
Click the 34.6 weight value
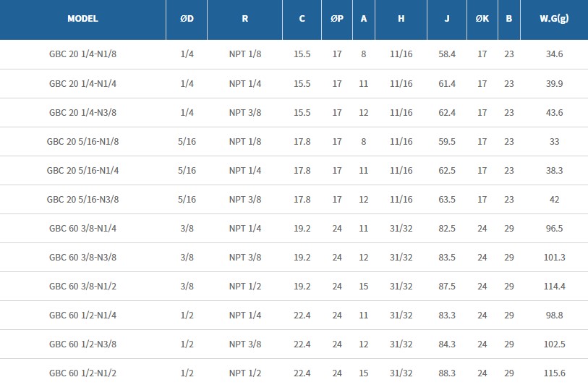554,54
